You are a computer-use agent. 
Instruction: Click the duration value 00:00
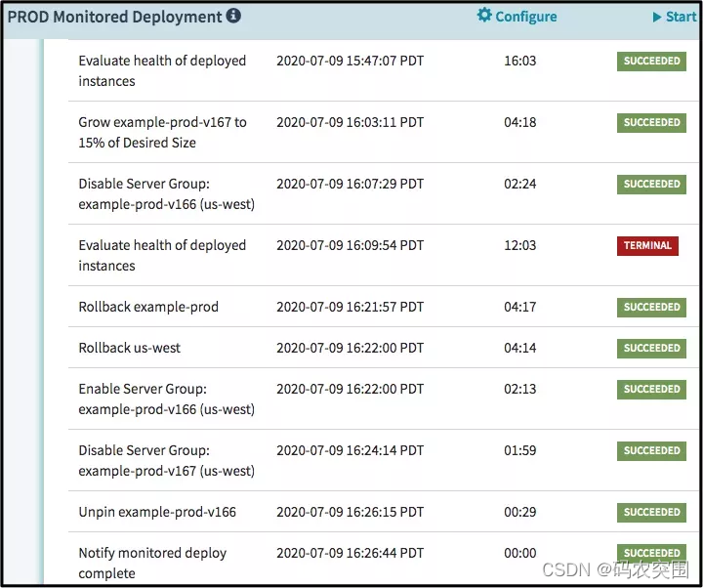click(520, 553)
